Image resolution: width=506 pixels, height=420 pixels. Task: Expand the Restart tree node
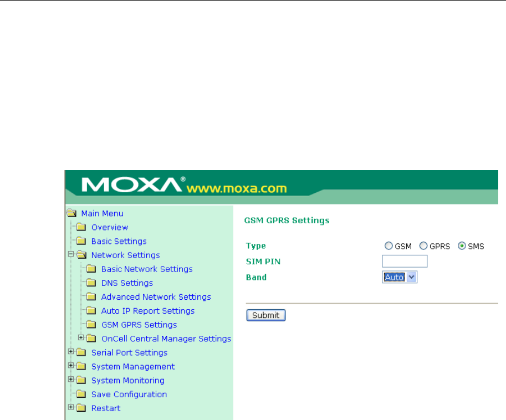pyautogui.click(x=71, y=407)
